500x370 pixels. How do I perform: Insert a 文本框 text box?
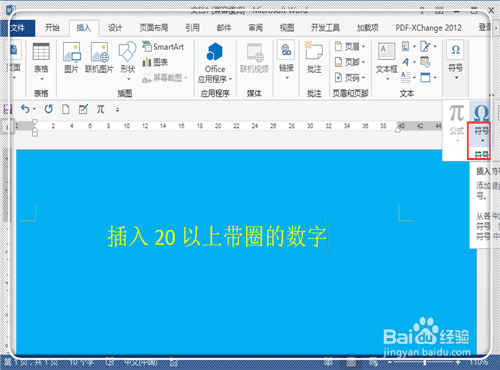click(386, 62)
